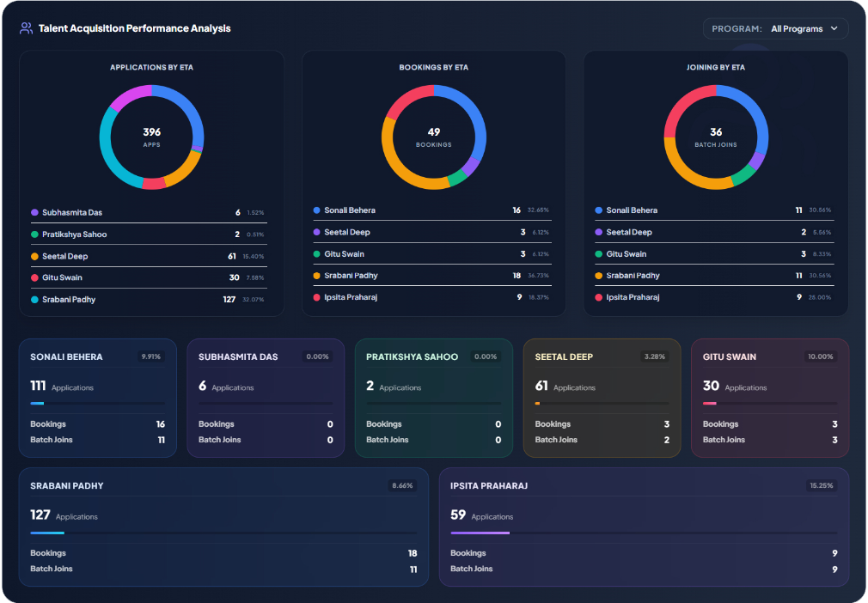Open the Srabani Padhy performance card title
Image resolution: width=868 pixels, height=603 pixels.
pos(66,485)
